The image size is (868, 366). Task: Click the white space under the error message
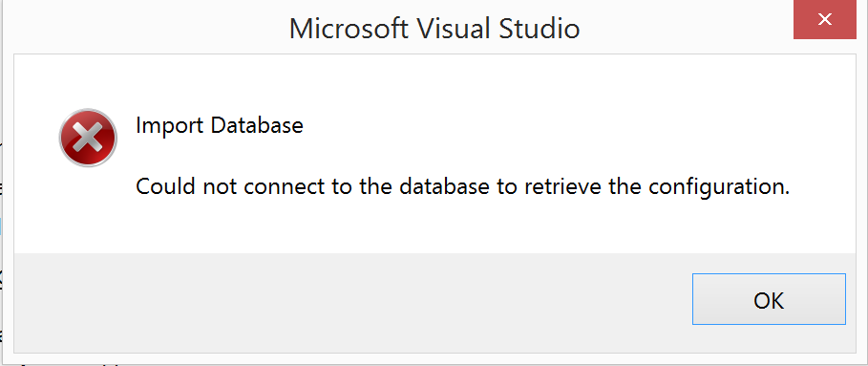point(434,227)
